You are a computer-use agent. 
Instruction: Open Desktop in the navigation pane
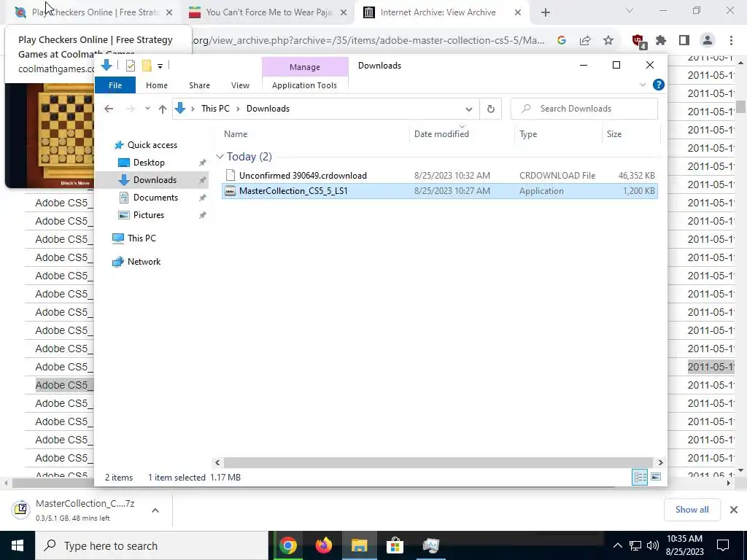pos(149,163)
